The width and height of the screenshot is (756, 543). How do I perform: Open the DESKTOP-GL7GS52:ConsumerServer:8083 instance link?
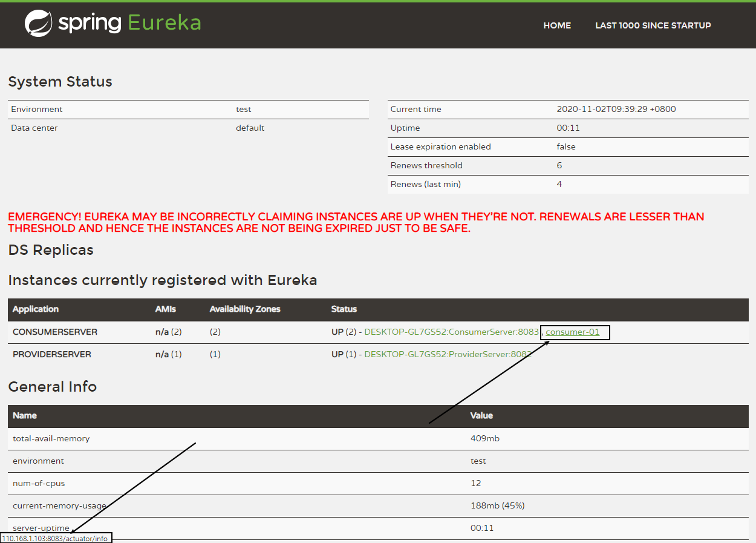451,332
